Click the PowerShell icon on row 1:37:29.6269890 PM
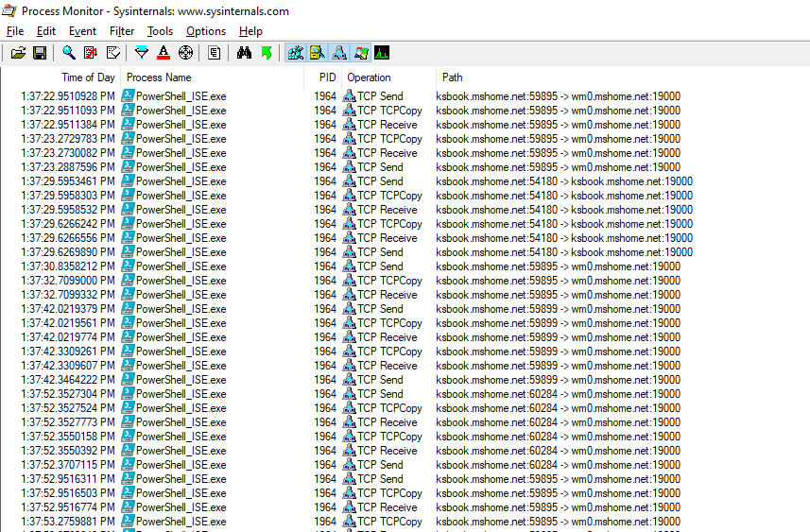The image size is (810, 532). point(129,252)
